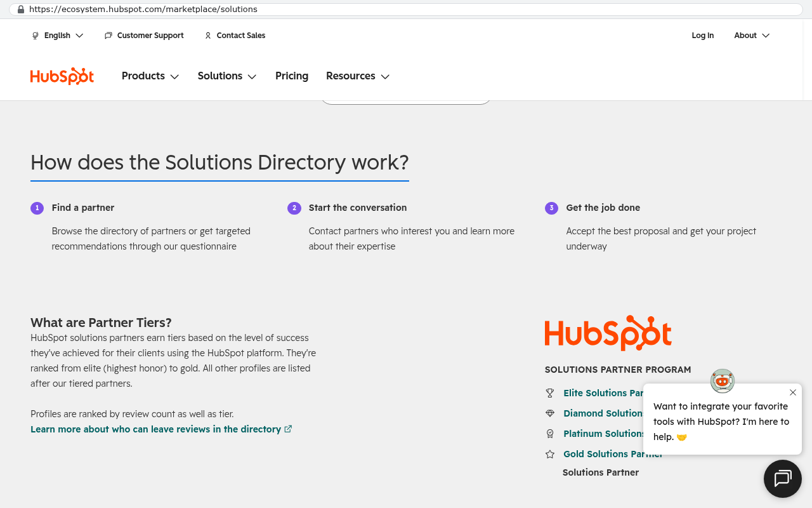
Task: Go to the Pricing page
Action: [292, 76]
